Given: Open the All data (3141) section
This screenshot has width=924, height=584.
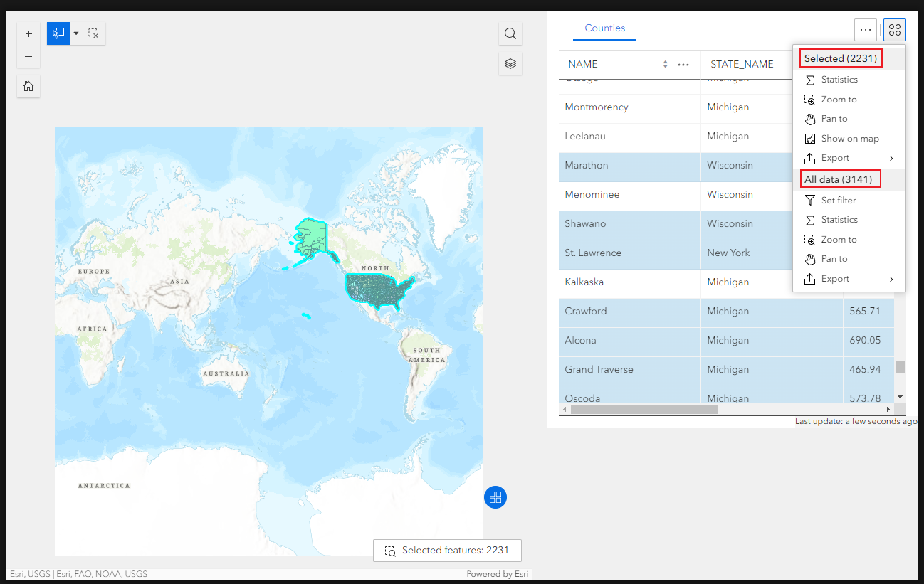Looking at the screenshot, I should (x=840, y=179).
